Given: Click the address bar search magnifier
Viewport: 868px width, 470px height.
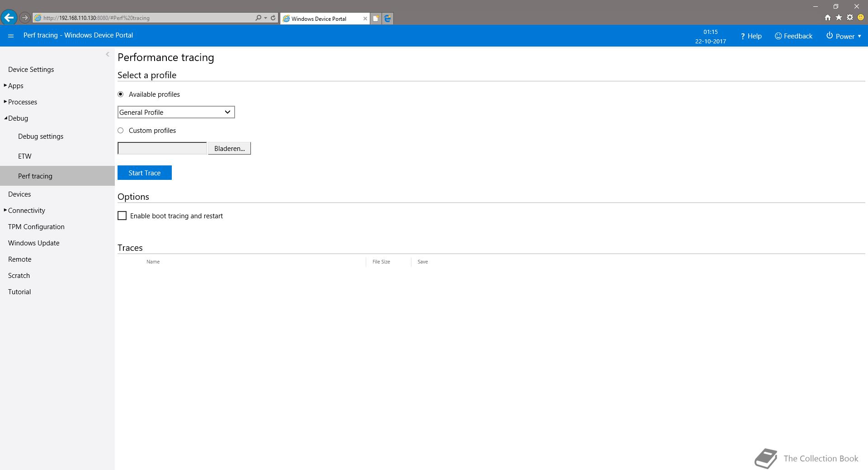Looking at the screenshot, I should click(258, 18).
